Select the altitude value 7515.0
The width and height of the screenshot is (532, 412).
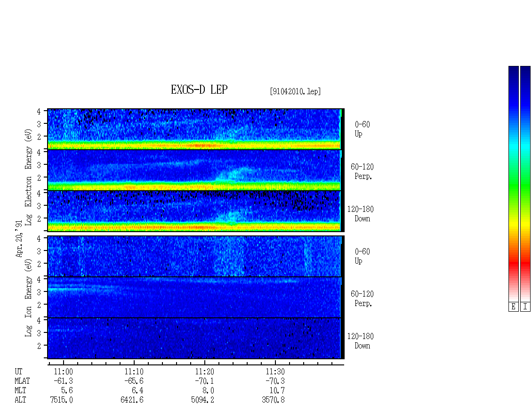(x=61, y=400)
